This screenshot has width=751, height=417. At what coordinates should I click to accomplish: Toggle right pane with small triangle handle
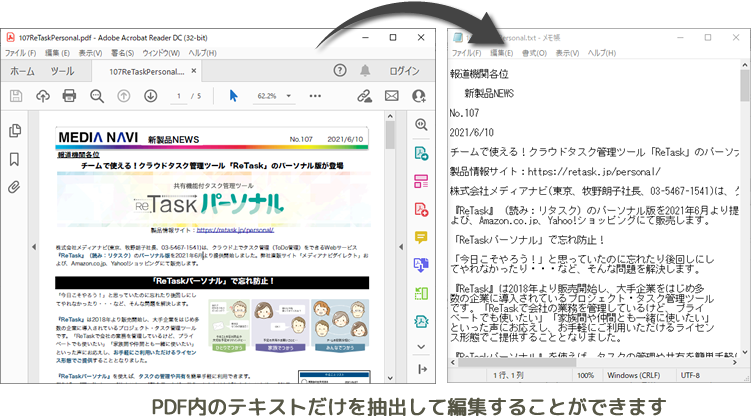click(x=401, y=247)
